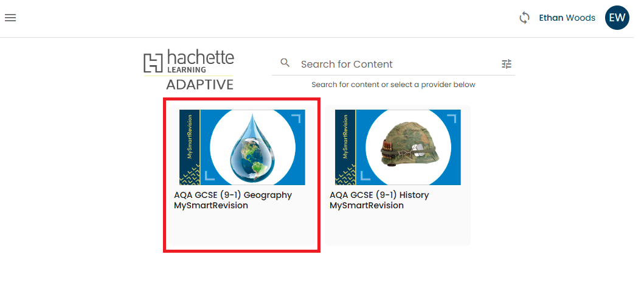Click the Hachette Learning logo

(189, 63)
